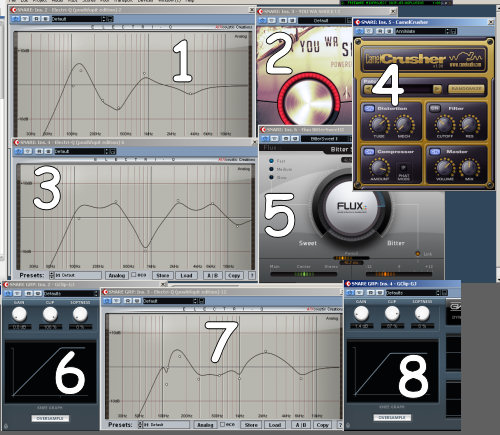Image resolution: width=500 pixels, height=435 pixels.
Task: Select Center in BitterSweet output selector
Action: pyautogui.click(x=304, y=266)
